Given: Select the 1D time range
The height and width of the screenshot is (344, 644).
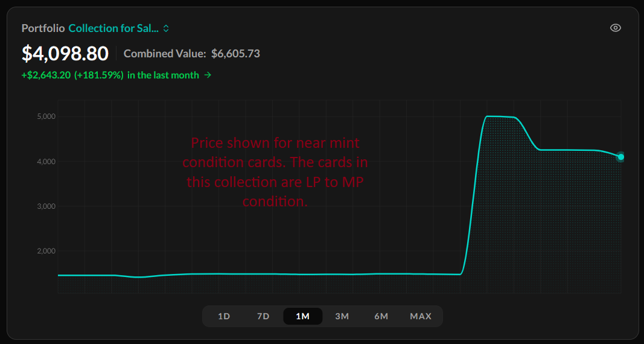Looking at the screenshot, I should [x=224, y=316].
